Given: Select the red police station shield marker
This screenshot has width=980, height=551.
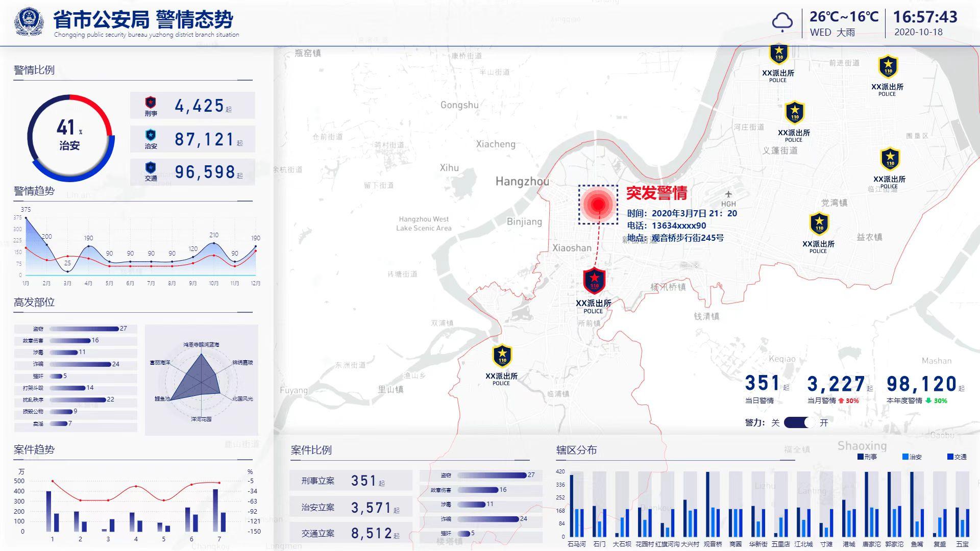Looking at the screenshot, I should point(594,281).
